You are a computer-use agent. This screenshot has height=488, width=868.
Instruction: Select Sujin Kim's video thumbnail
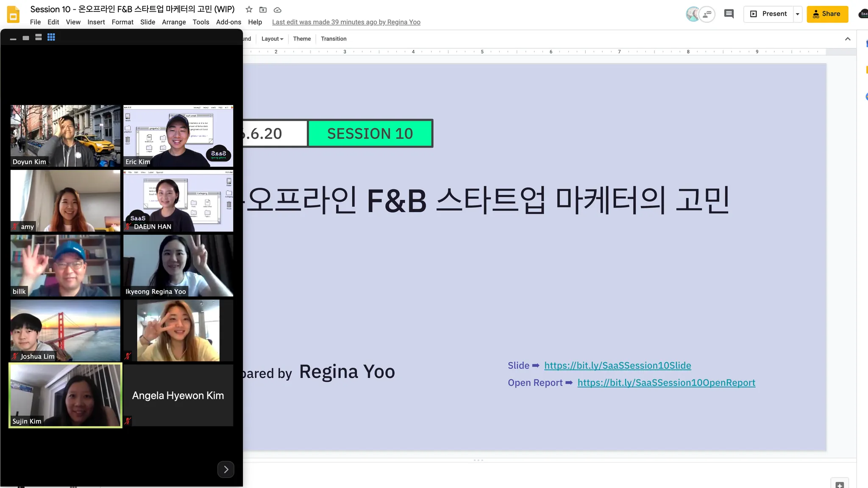coord(66,395)
